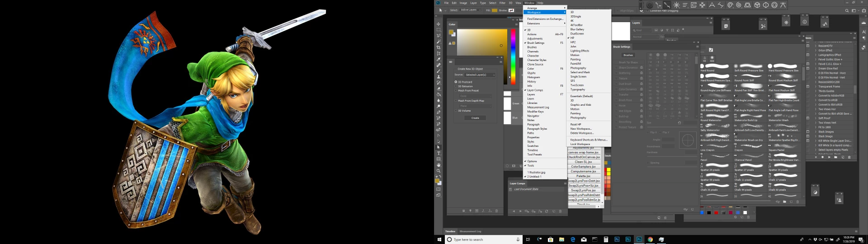Select the Eyedropper tool
868x244 pixels.
coord(438,59)
